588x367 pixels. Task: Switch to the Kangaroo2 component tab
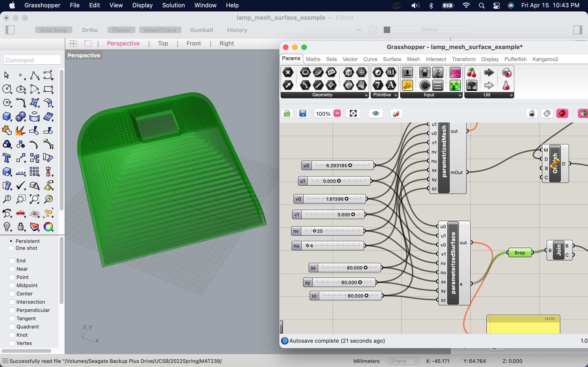click(545, 59)
